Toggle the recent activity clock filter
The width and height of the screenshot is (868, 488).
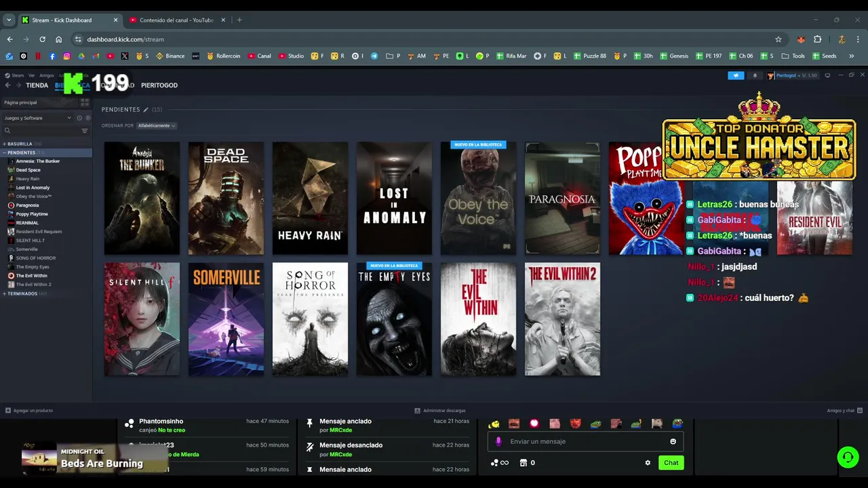[79, 118]
